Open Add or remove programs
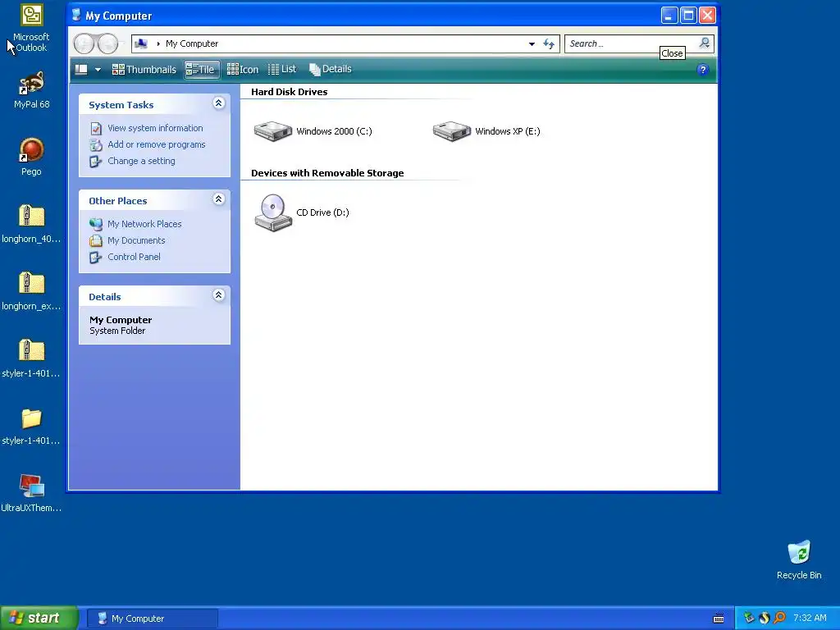Image resolution: width=840 pixels, height=630 pixels. point(157,144)
